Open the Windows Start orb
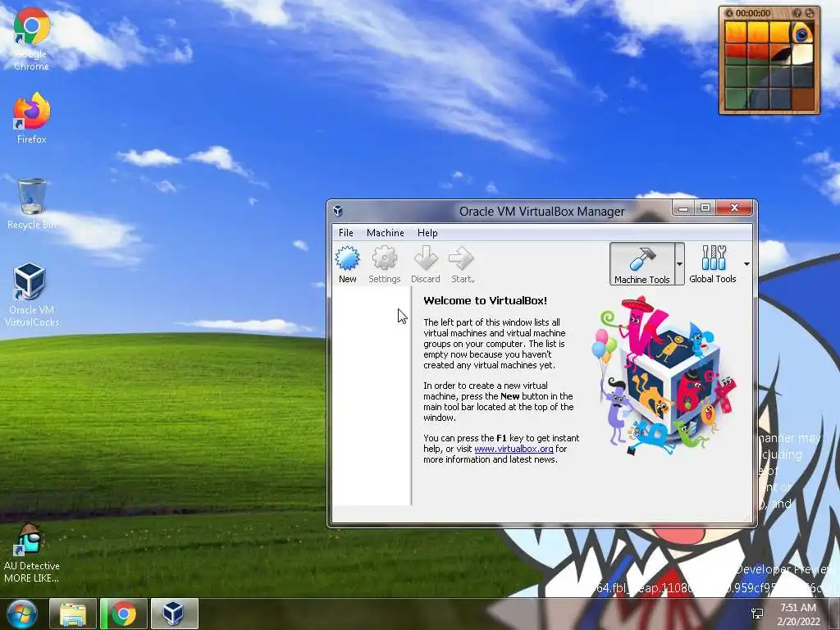The width and height of the screenshot is (840, 630). coord(22,614)
